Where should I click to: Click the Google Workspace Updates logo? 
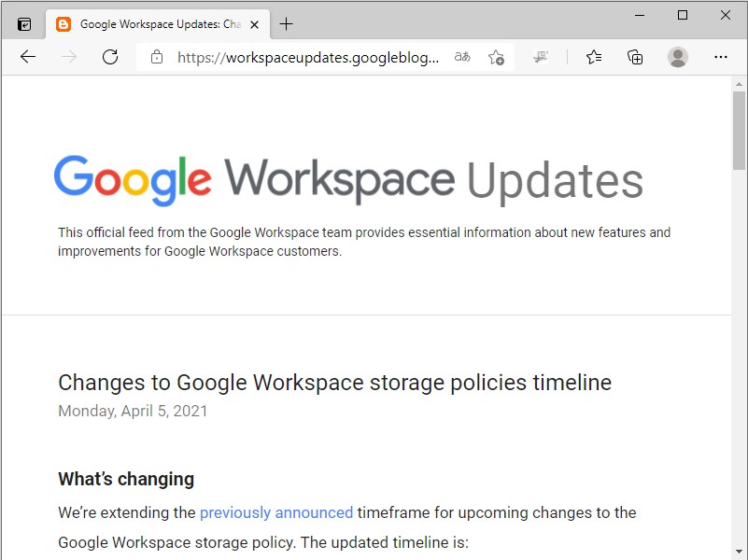click(347, 178)
